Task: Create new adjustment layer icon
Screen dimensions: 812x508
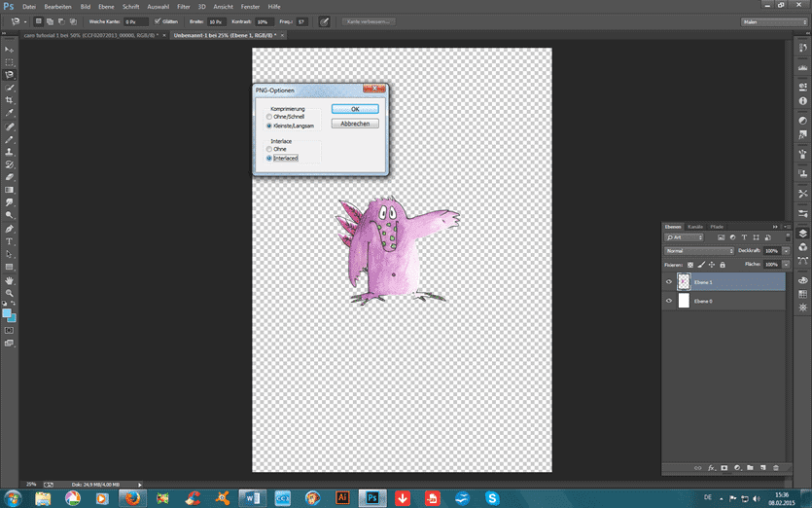Action: 737,467
